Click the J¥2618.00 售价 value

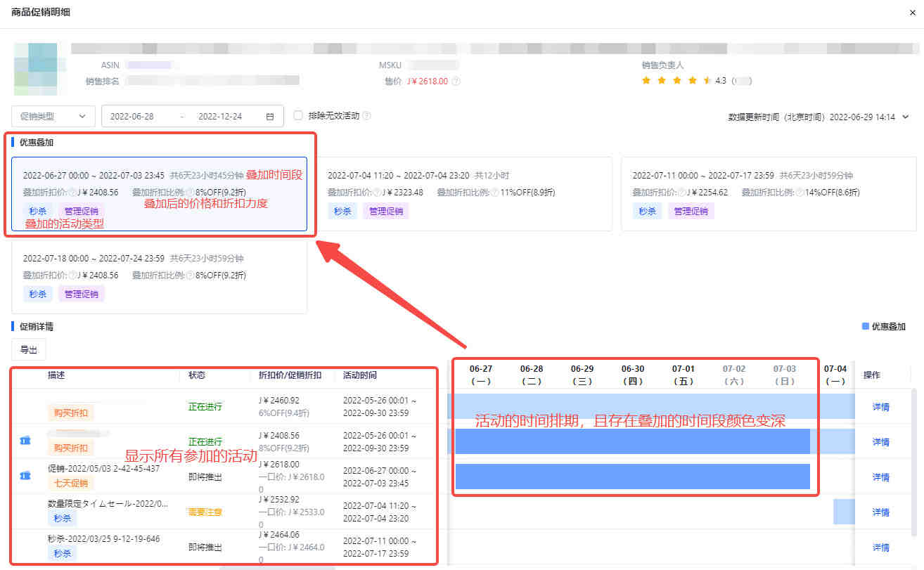coord(427,82)
